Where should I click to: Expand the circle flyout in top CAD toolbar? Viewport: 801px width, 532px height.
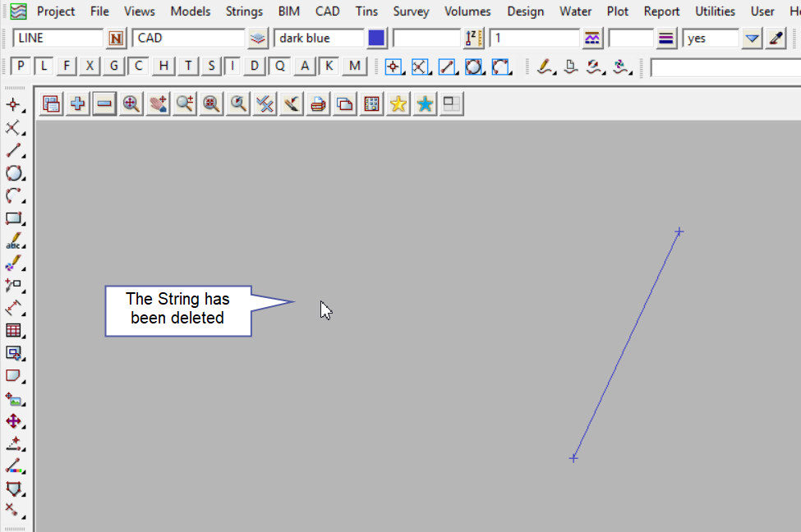(x=474, y=66)
